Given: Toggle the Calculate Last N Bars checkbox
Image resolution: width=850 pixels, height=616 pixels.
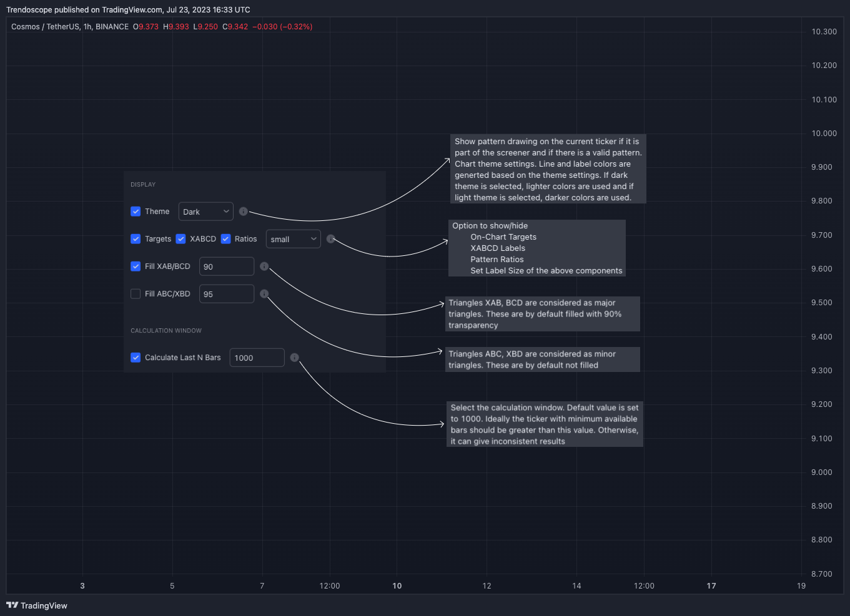Looking at the screenshot, I should pos(136,358).
